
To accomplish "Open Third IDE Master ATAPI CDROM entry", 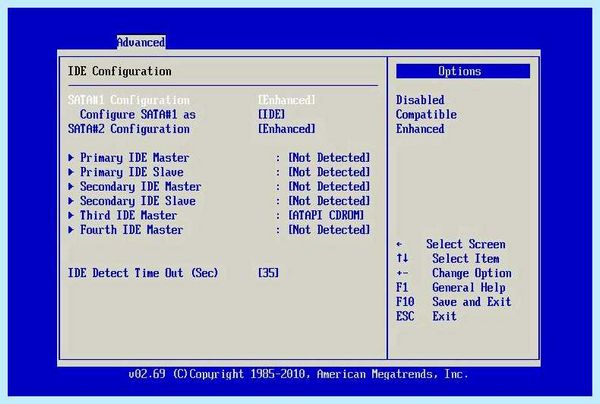I will click(219, 215).
